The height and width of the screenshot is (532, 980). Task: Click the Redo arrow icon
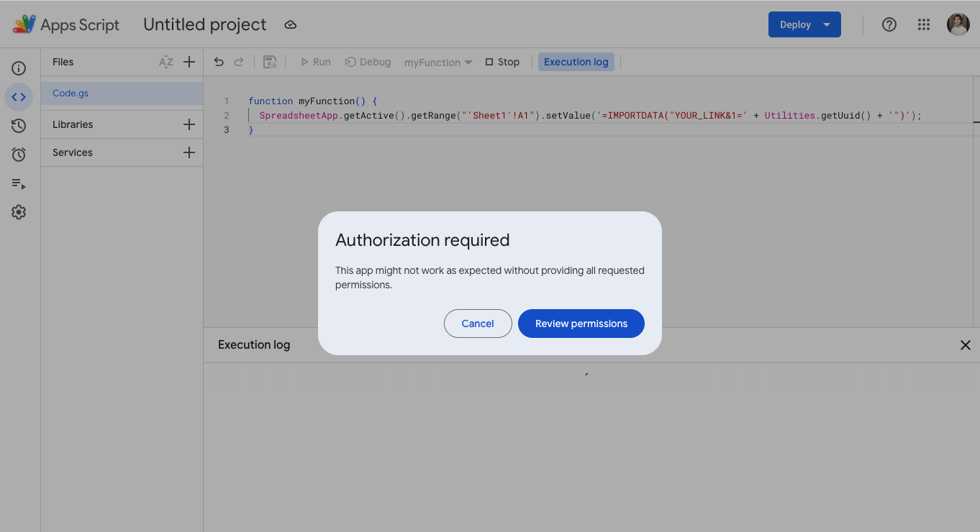239,62
